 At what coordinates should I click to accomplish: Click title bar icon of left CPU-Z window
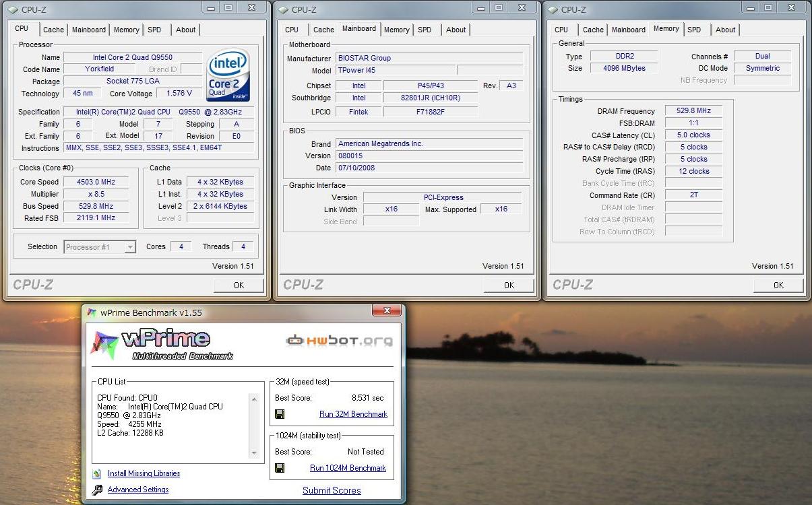[13, 9]
